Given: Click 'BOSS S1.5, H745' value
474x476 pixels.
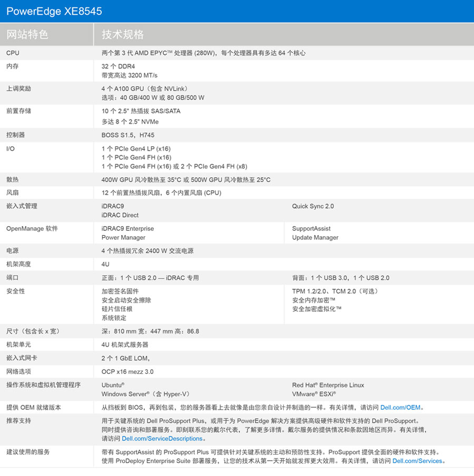Looking at the screenshot, I should point(128,135).
